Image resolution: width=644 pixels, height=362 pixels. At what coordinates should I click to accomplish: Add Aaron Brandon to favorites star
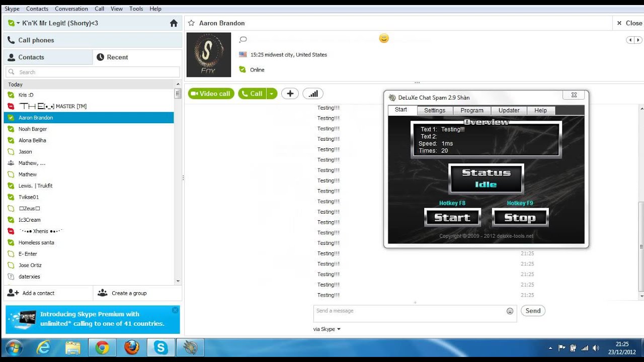pyautogui.click(x=191, y=23)
